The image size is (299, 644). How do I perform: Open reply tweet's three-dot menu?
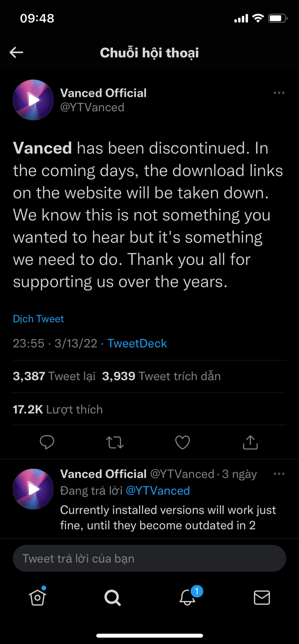[279, 474]
